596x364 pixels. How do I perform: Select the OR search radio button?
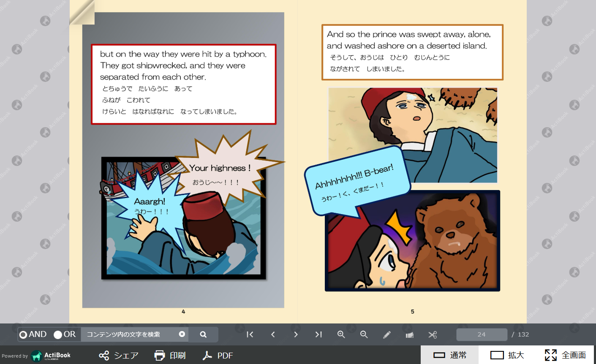point(58,334)
